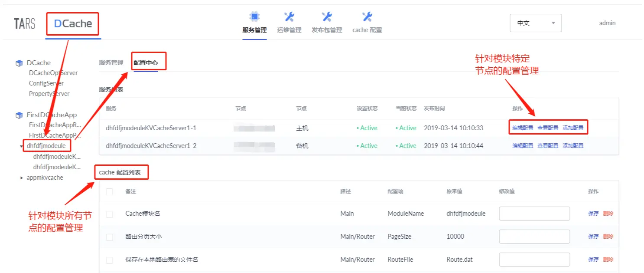Click the Route.dat original value cell
This screenshot has height=273, width=644.
(459, 260)
